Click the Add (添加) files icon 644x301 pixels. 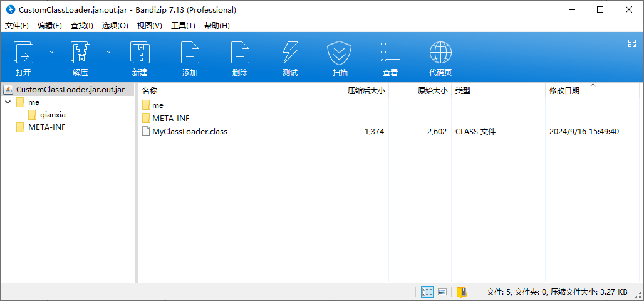click(x=190, y=53)
